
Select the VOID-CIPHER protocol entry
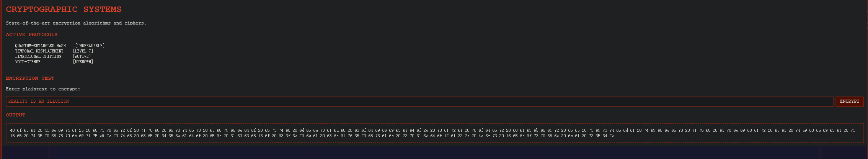28,62
